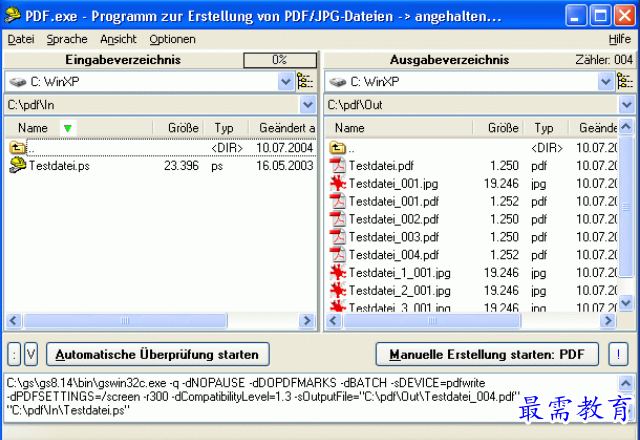Click the small colon button
The width and height of the screenshot is (640, 440).
click(14, 354)
